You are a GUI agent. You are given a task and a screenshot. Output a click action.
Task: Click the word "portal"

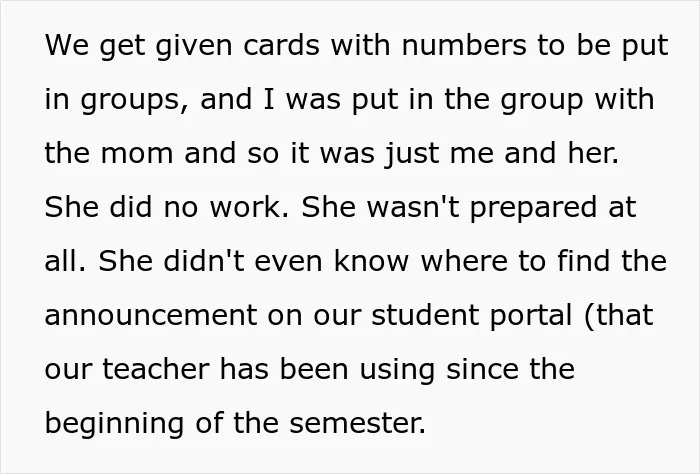coord(531,315)
